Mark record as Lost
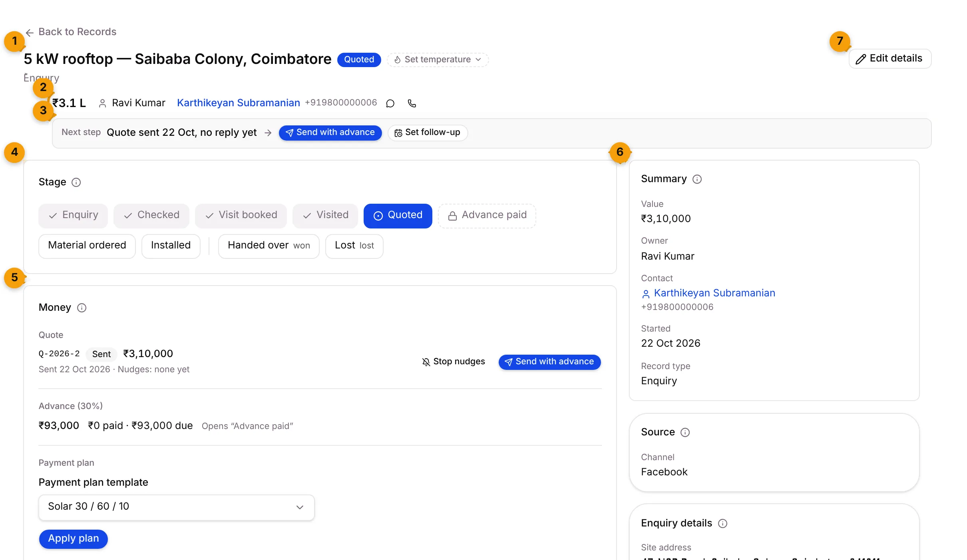 click(354, 246)
